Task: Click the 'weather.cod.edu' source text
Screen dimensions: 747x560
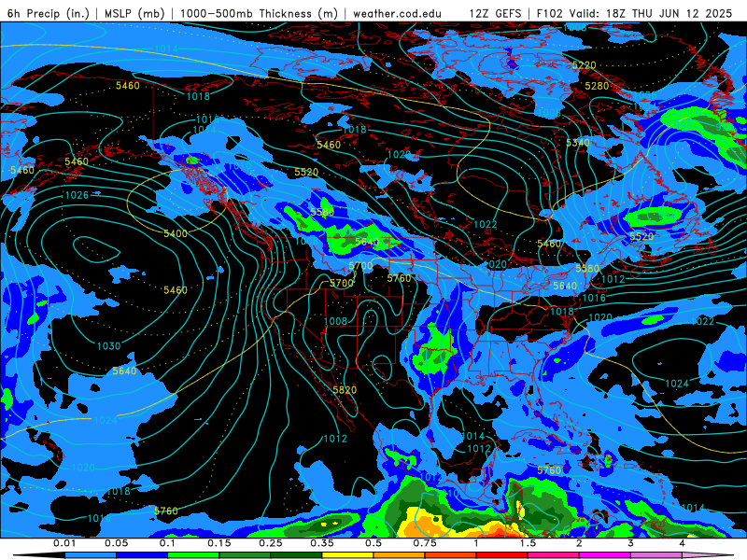Action: click(397, 13)
